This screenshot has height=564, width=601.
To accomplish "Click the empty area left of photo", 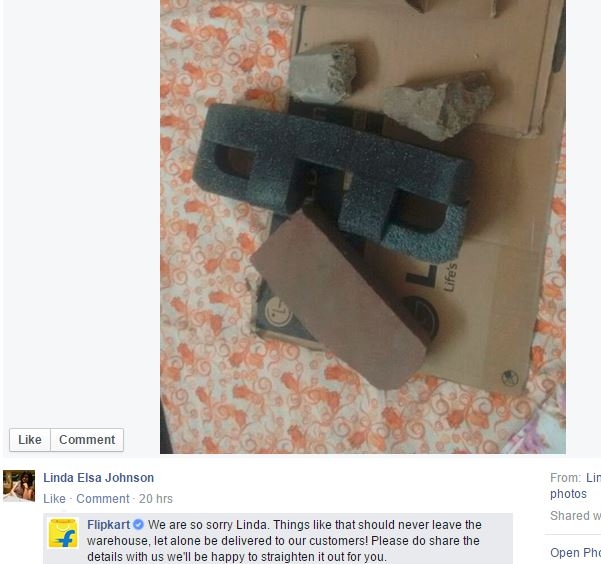I will pyautogui.click(x=82, y=211).
